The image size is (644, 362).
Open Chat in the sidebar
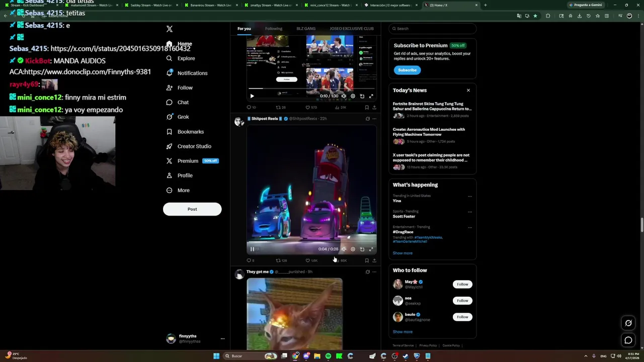178,102
